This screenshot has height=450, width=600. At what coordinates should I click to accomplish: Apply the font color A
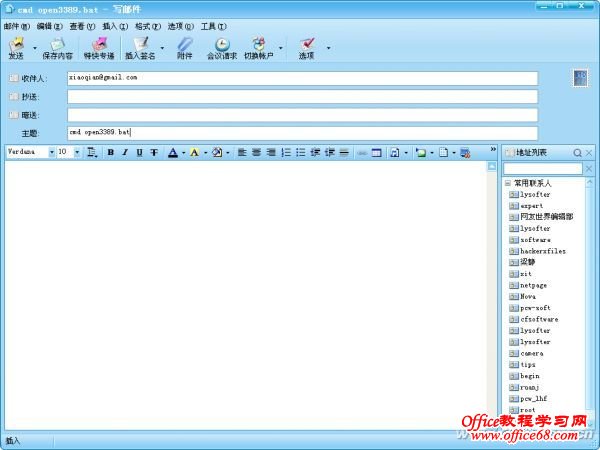tap(173, 153)
